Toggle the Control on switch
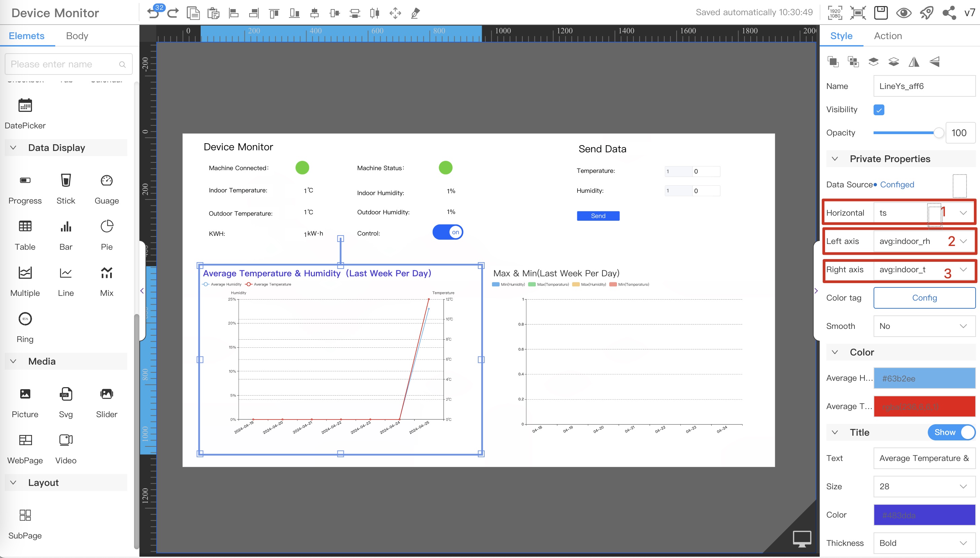980x558 pixels. tap(448, 232)
